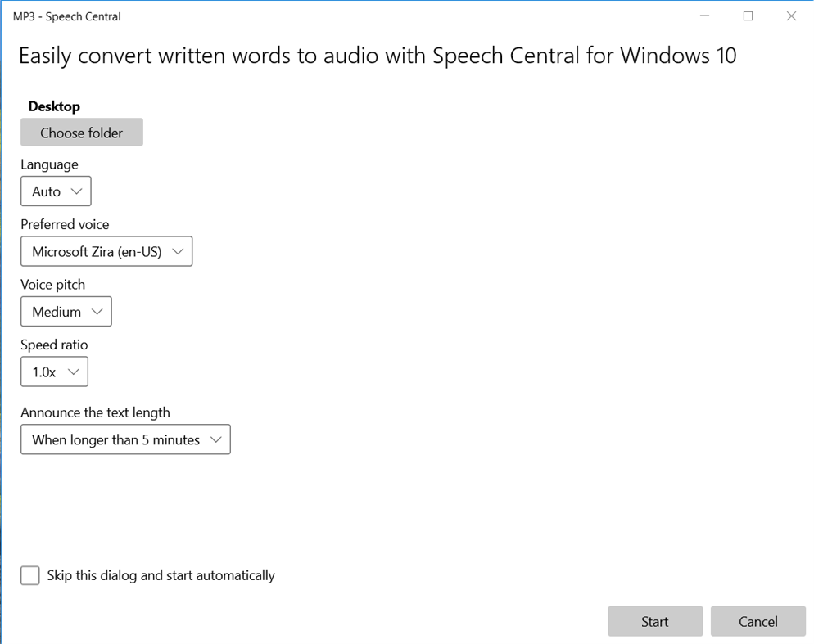
Task: Open the Language dropdown
Action: click(55, 191)
